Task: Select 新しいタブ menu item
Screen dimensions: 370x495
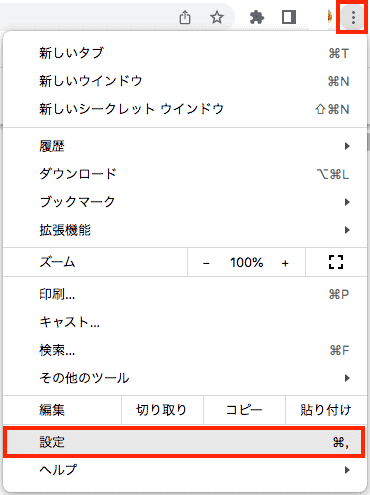Action: pyautogui.click(x=185, y=53)
